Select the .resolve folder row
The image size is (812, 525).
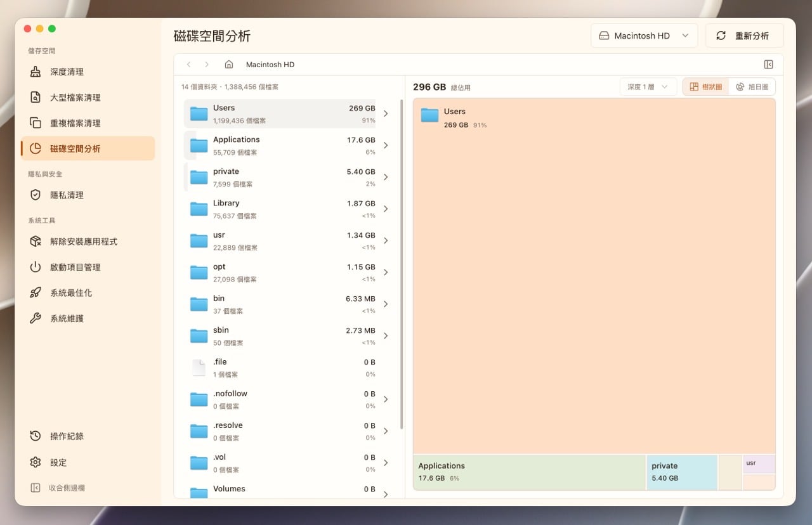tap(289, 431)
